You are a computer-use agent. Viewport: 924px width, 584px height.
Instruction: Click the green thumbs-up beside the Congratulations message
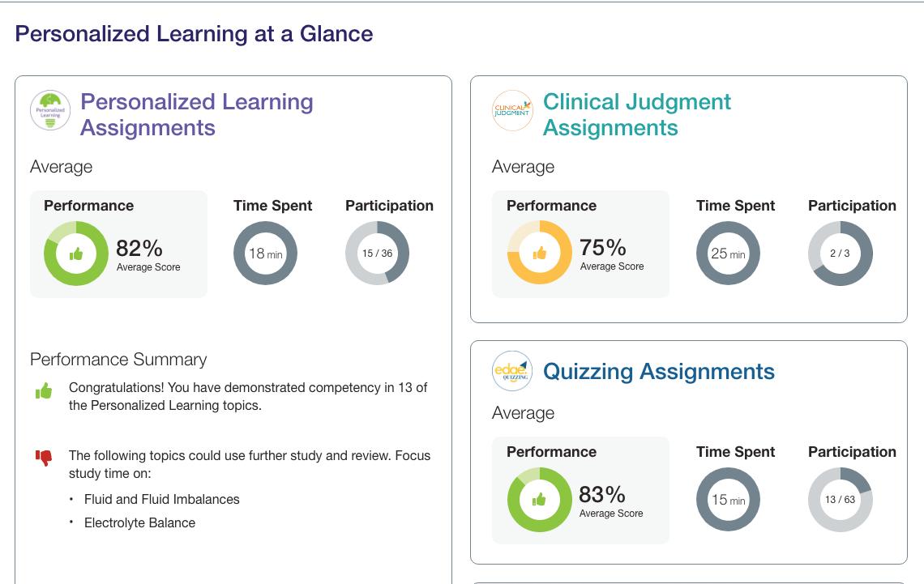[44, 391]
